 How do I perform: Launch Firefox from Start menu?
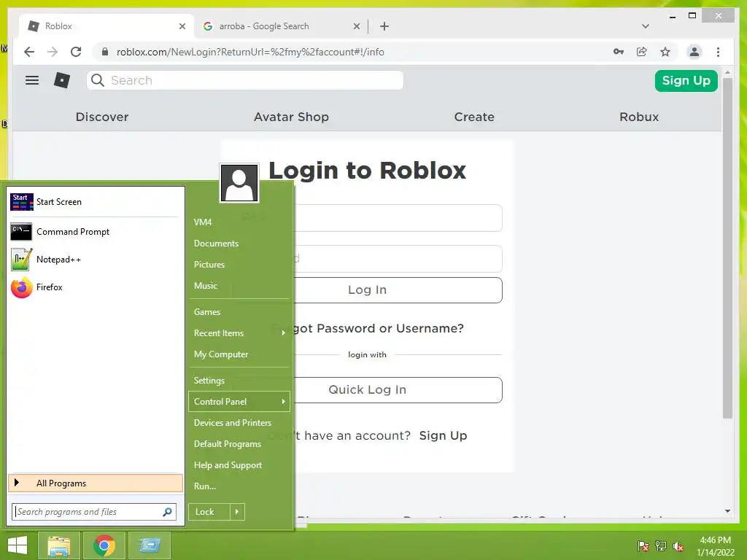pos(94,287)
